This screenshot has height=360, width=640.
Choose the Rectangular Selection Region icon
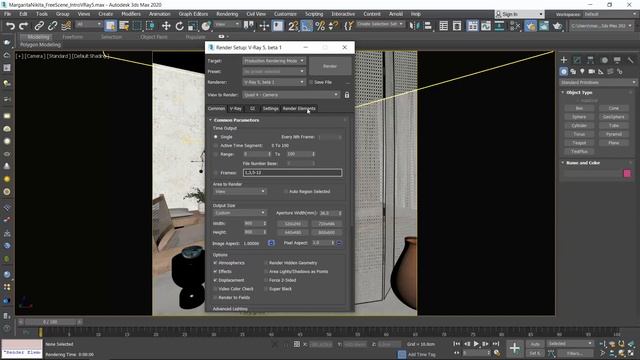click(x=137, y=26)
